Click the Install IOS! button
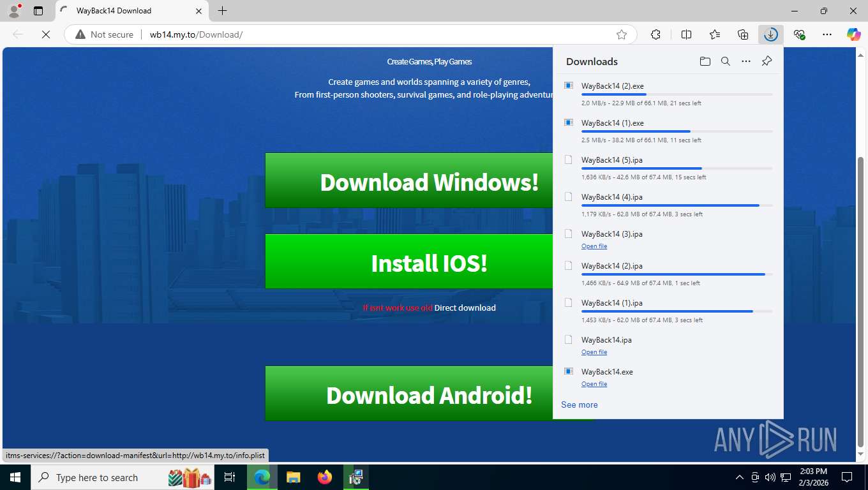This screenshot has width=868, height=490. (x=409, y=262)
